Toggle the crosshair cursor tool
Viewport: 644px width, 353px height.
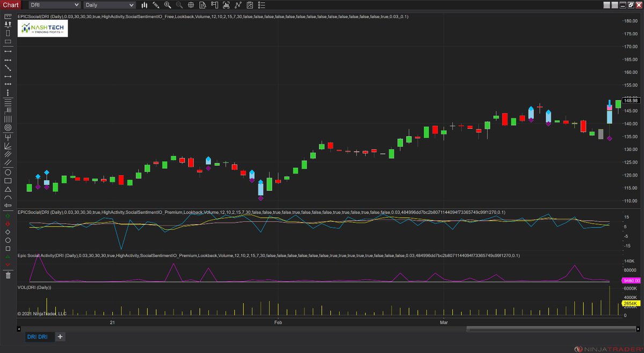(191, 5)
